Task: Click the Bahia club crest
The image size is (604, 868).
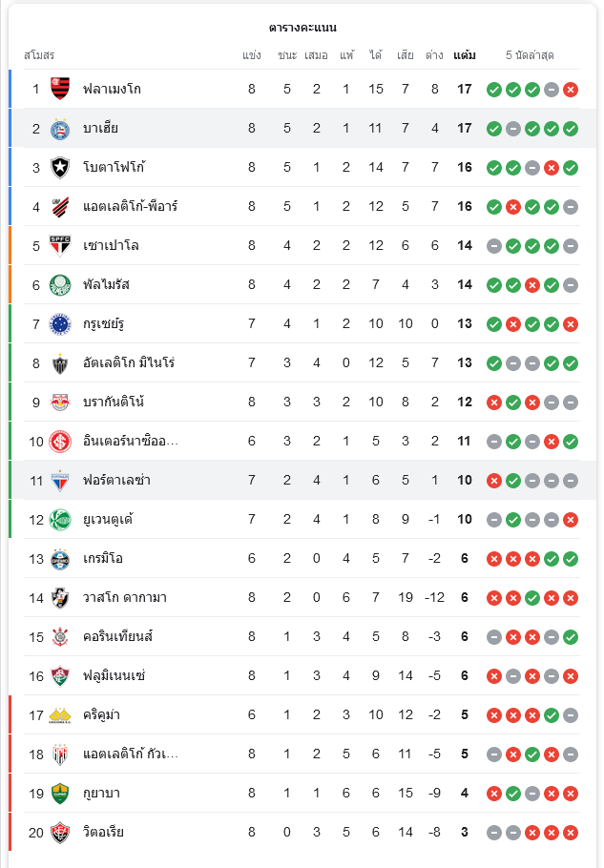Action: click(60, 129)
